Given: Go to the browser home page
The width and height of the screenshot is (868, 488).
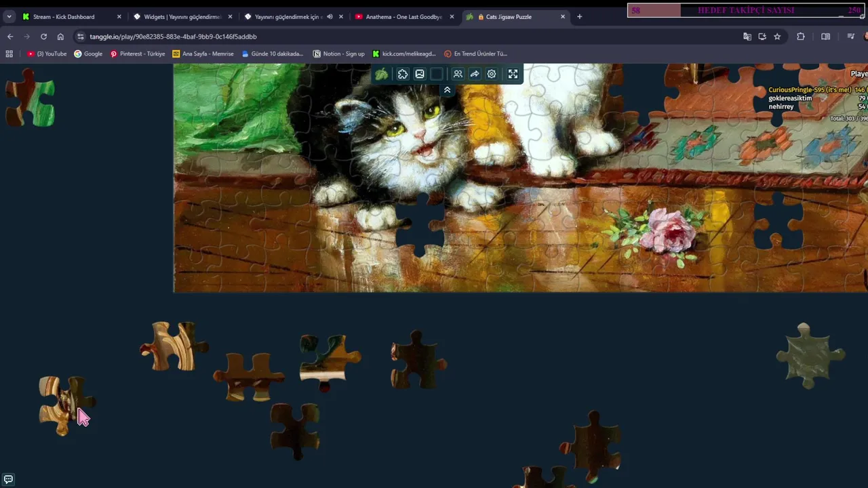Looking at the screenshot, I should 60,37.
